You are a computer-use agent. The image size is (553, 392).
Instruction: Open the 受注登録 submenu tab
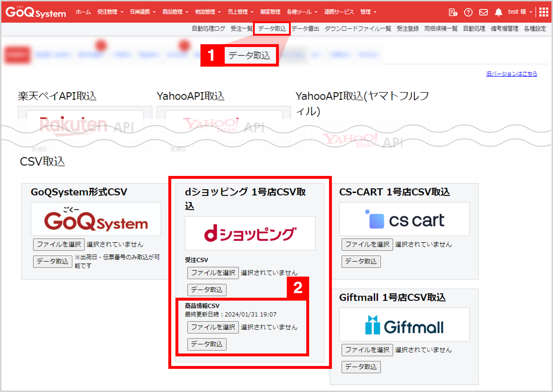408,29
